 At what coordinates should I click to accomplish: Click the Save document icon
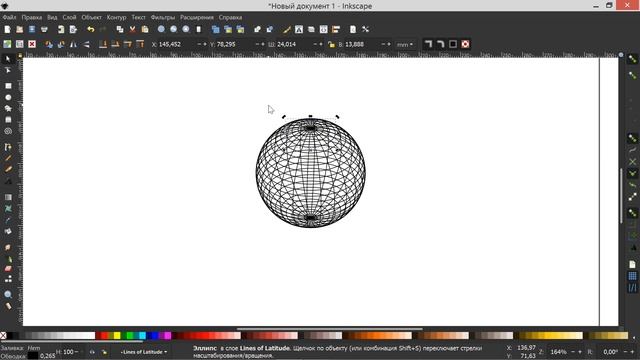point(32,29)
